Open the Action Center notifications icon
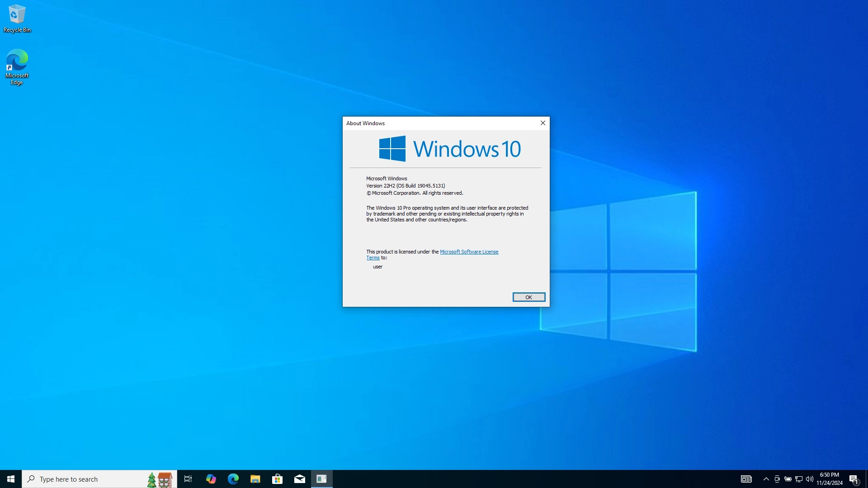868x488 pixels. 854,479
